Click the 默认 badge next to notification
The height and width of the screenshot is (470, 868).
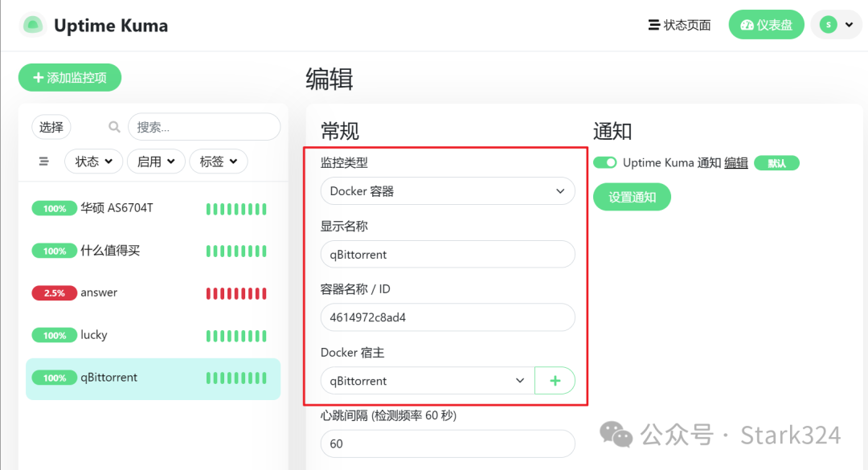point(776,163)
